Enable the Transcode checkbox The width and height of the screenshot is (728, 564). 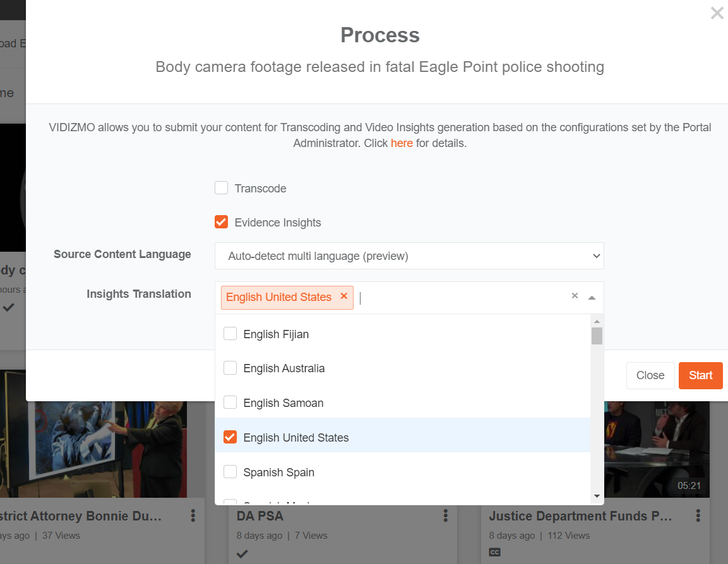(221, 188)
